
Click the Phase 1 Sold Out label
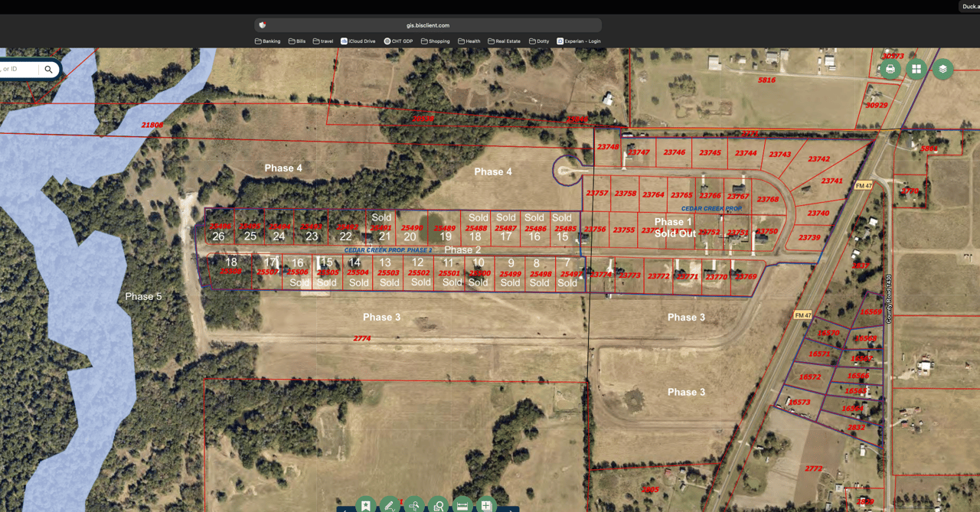pos(674,227)
